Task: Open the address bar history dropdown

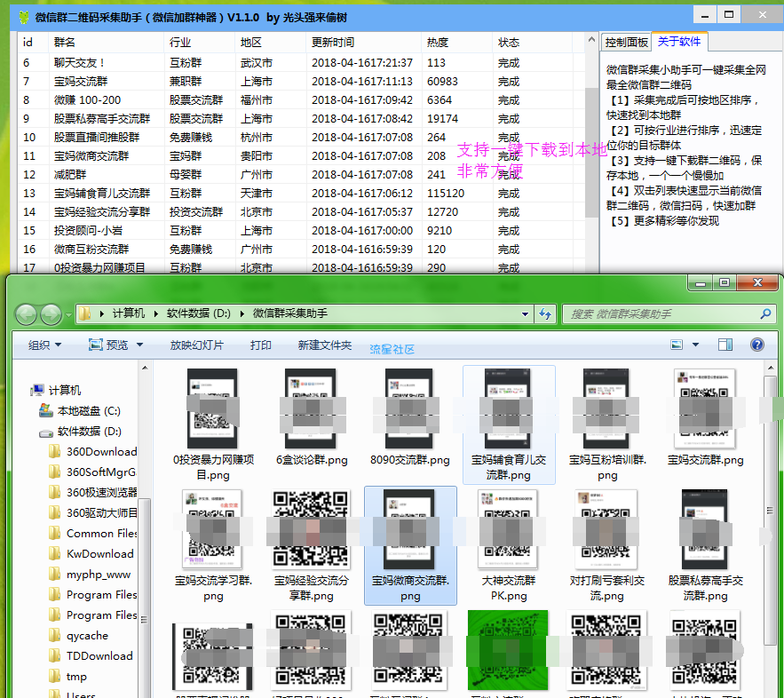Action: pos(525,314)
